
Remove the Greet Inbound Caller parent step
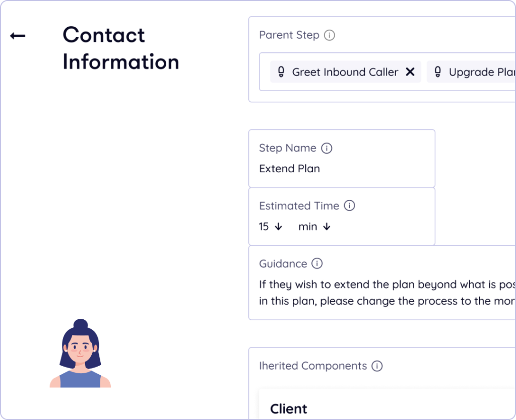point(410,72)
